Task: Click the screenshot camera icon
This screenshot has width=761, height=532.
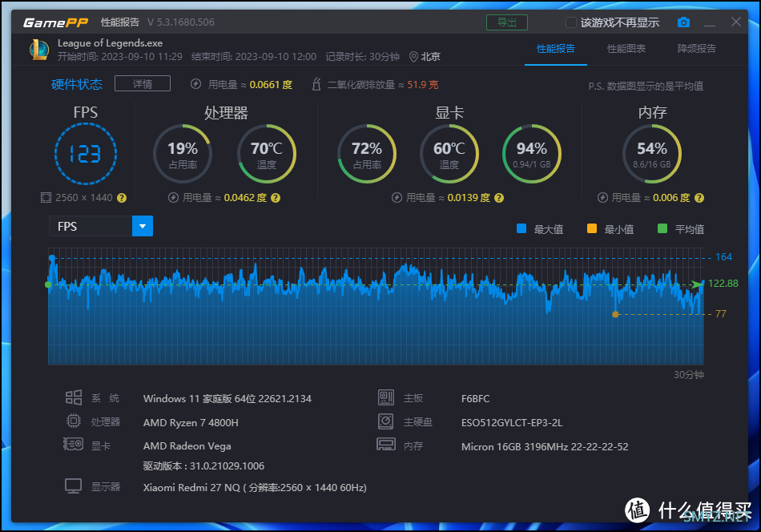Action: click(683, 22)
